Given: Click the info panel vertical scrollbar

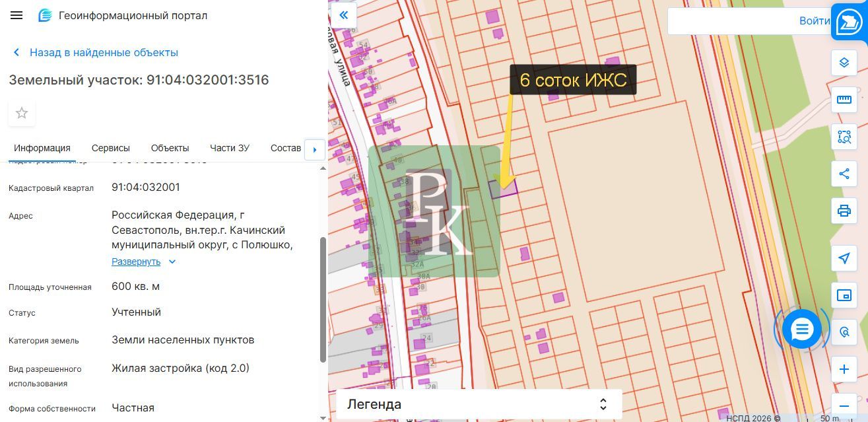Looking at the screenshot, I should click(323, 299).
